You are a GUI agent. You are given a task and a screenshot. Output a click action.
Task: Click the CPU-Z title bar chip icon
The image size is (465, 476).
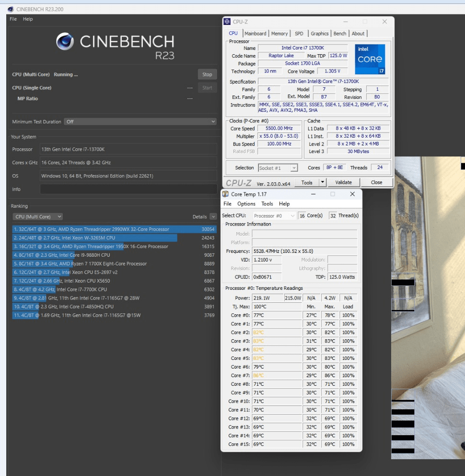[x=227, y=22]
